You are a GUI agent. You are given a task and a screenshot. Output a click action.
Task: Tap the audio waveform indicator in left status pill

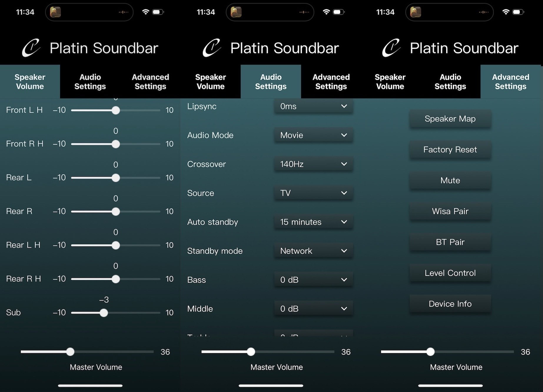click(x=123, y=12)
